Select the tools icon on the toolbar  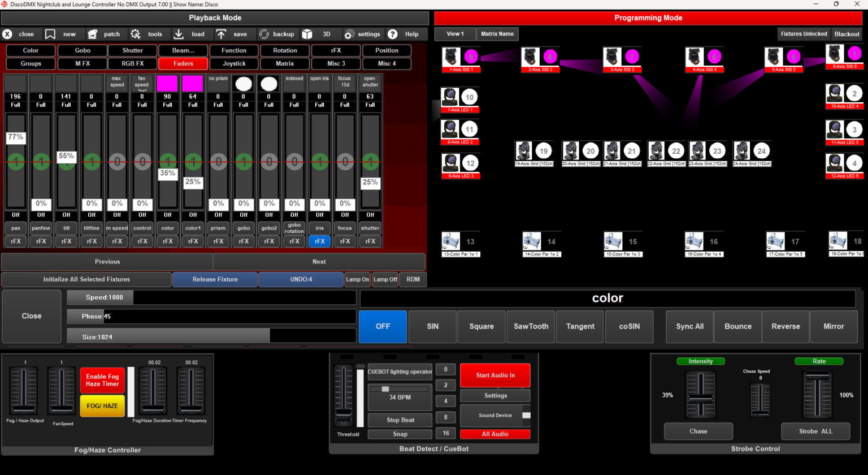[x=135, y=34]
